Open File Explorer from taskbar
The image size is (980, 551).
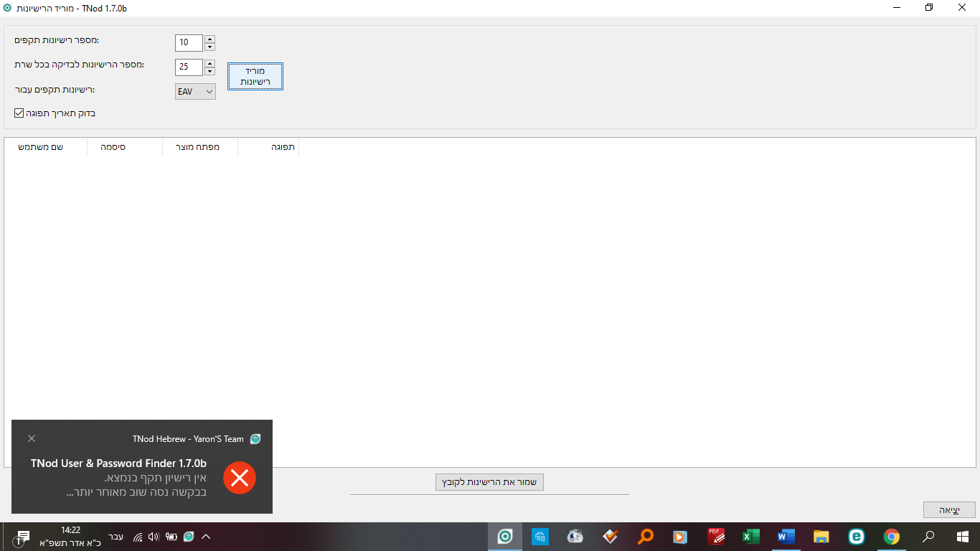[x=821, y=537]
